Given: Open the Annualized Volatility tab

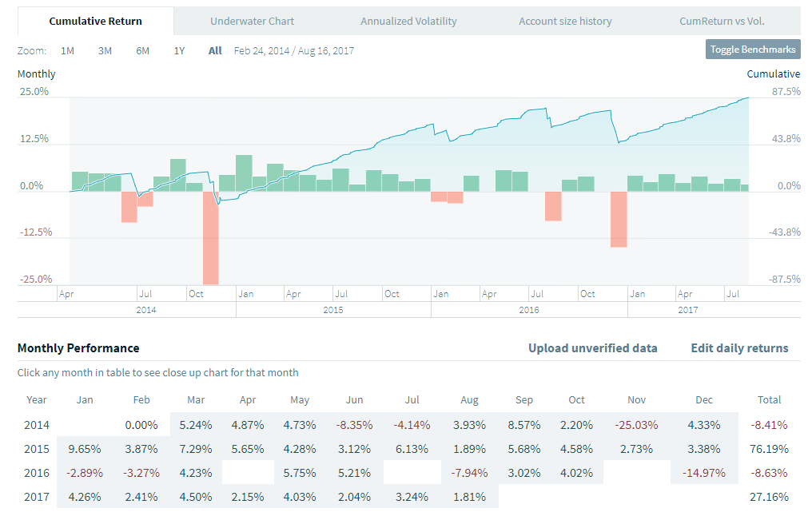Looking at the screenshot, I should [x=408, y=21].
